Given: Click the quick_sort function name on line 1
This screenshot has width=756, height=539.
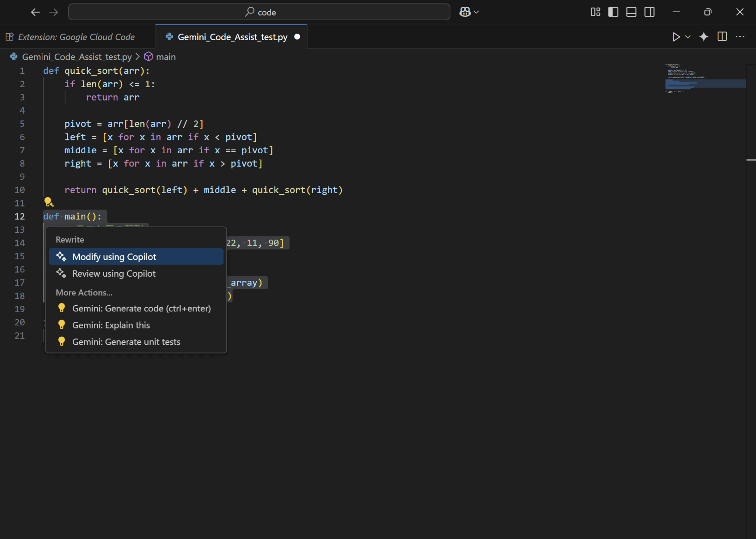Looking at the screenshot, I should 91,71.
